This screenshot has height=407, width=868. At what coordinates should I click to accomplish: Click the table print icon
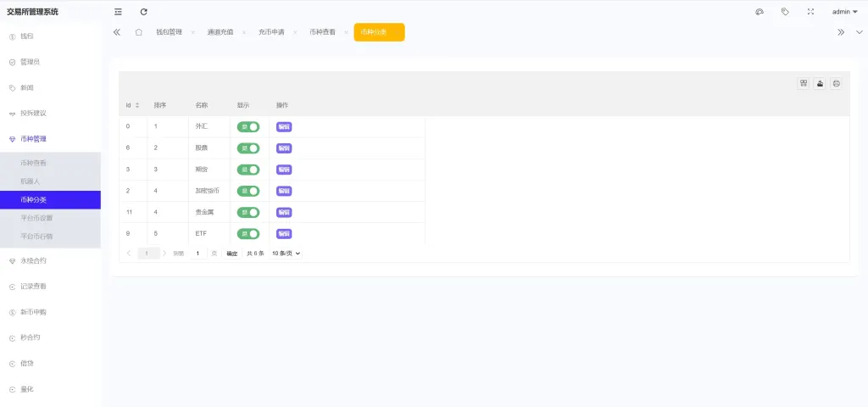[x=837, y=83]
